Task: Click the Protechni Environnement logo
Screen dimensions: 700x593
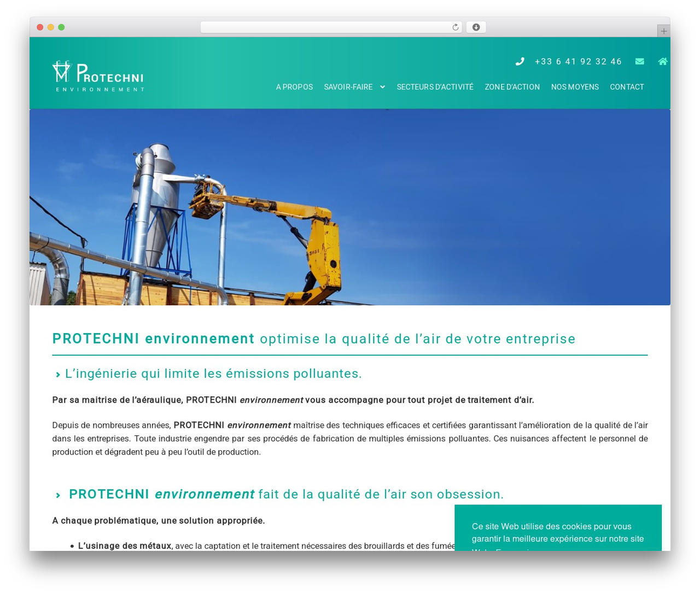Action: pyautogui.click(x=98, y=76)
